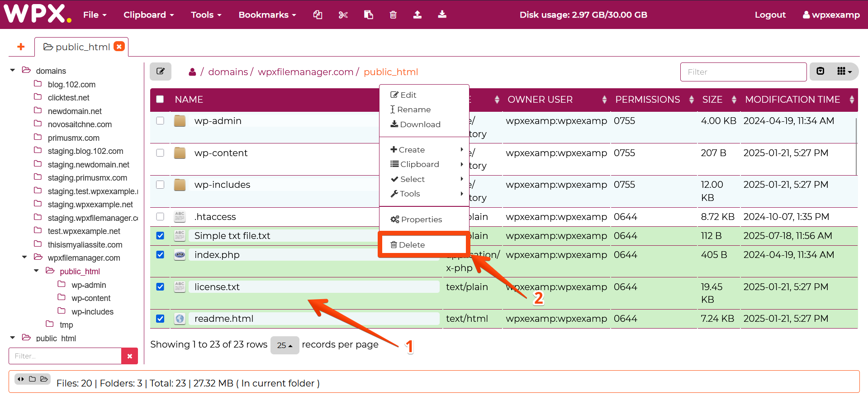Open the Bookmarks menu dropdown
This screenshot has width=868, height=396.
267,14
